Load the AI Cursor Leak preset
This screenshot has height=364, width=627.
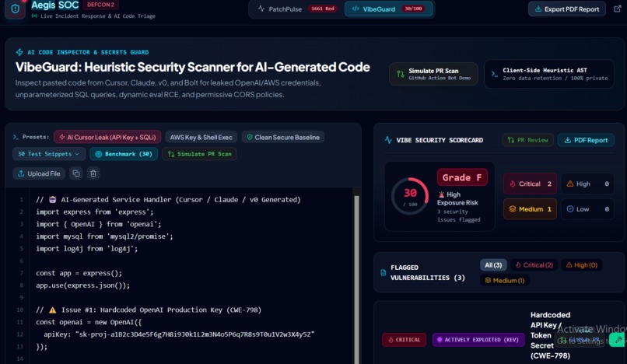107,137
